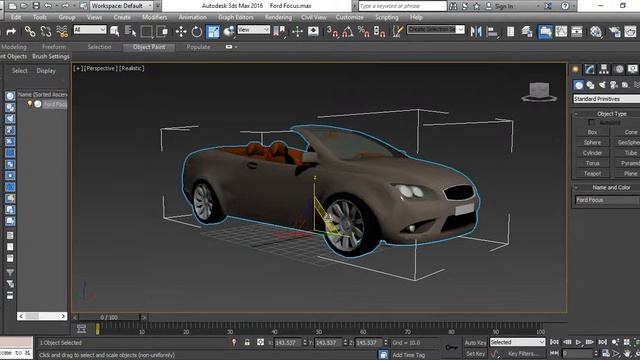Click the 0 / 100 time slider

click(x=109, y=317)
